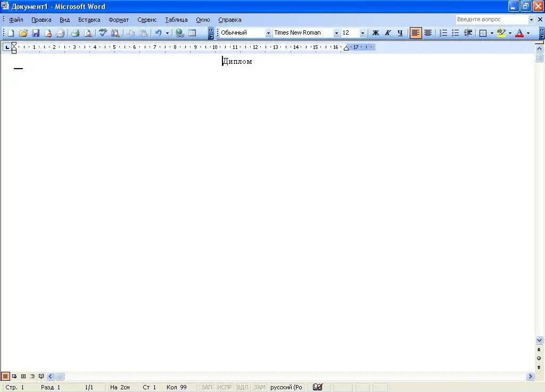Image resolution: width=545 pixels, height=392 pixels.
Task: Expand the style dropdown showing Обычный
Action: (268, 33)
